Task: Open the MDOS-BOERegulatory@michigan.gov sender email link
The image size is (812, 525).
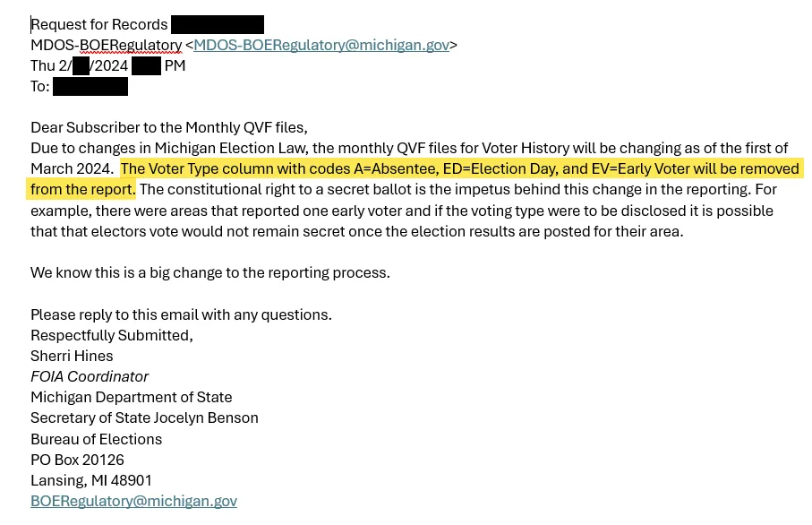Action: click(321, 45)
